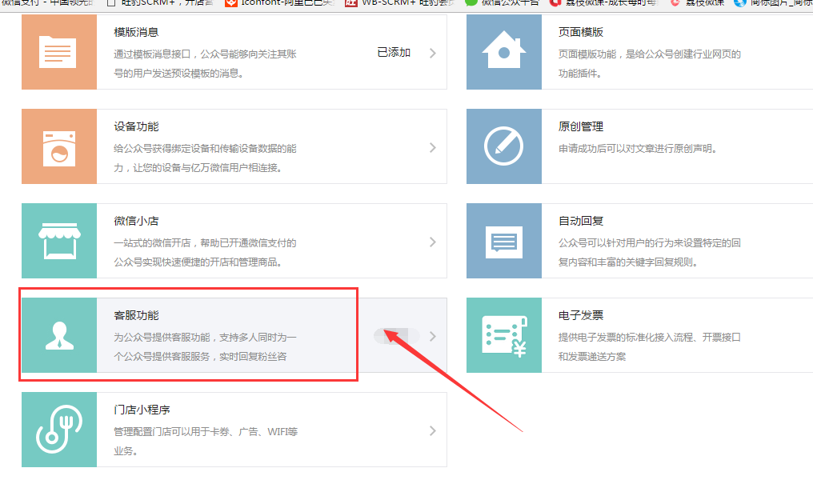
Task: Click the 模版消息 orange document icon
Action: [x=58, y=53]
